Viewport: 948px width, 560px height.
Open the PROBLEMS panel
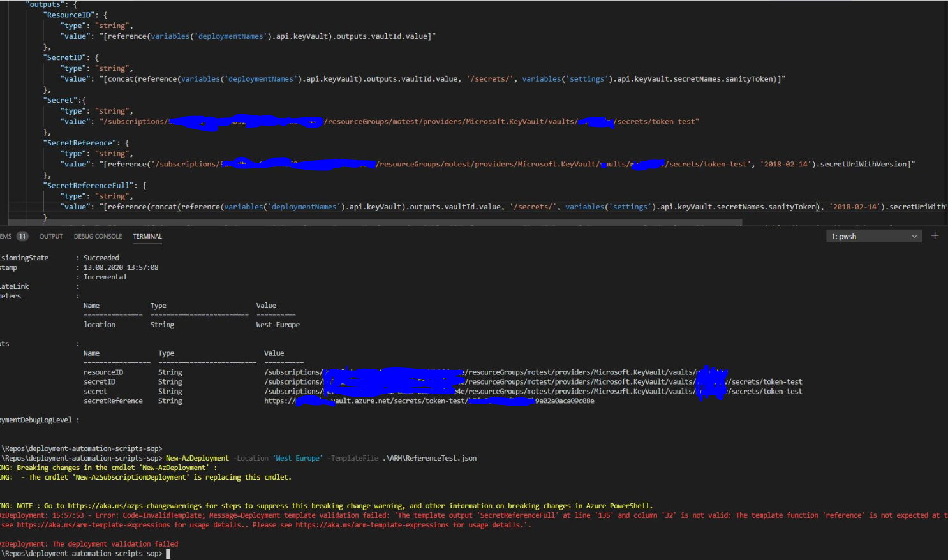click(7, 235)
